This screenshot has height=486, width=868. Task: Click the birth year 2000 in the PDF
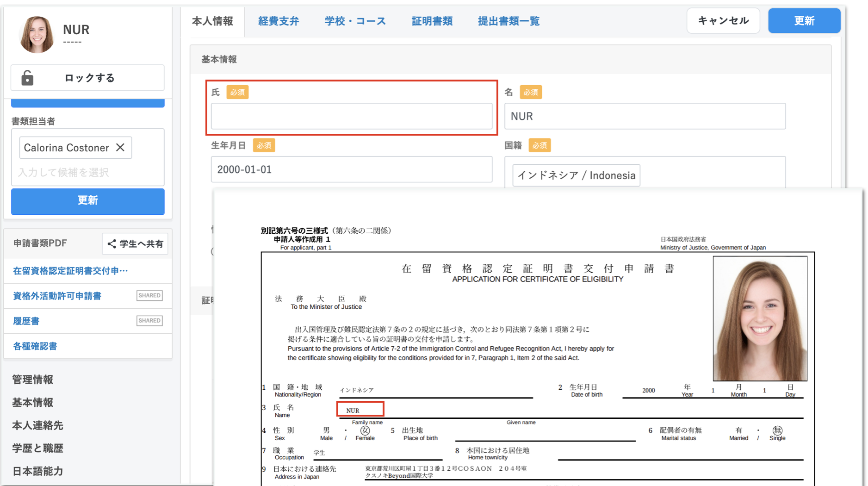tap(648, 391)
